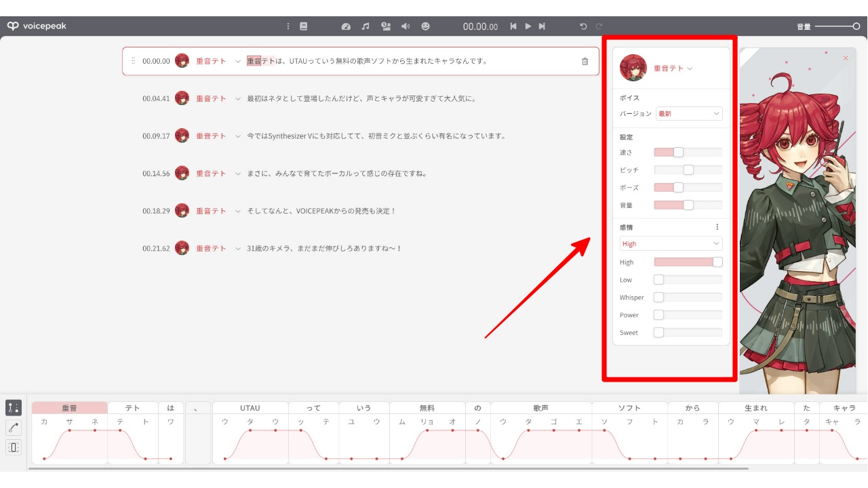Open the バージョン dropdown showing 最新

(688, 114)
